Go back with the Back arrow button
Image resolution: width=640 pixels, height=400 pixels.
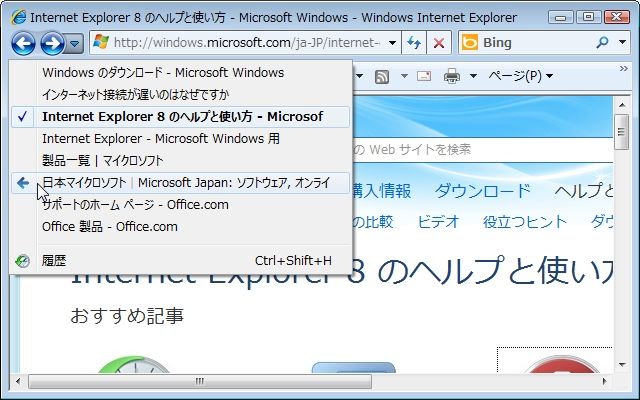23,43
